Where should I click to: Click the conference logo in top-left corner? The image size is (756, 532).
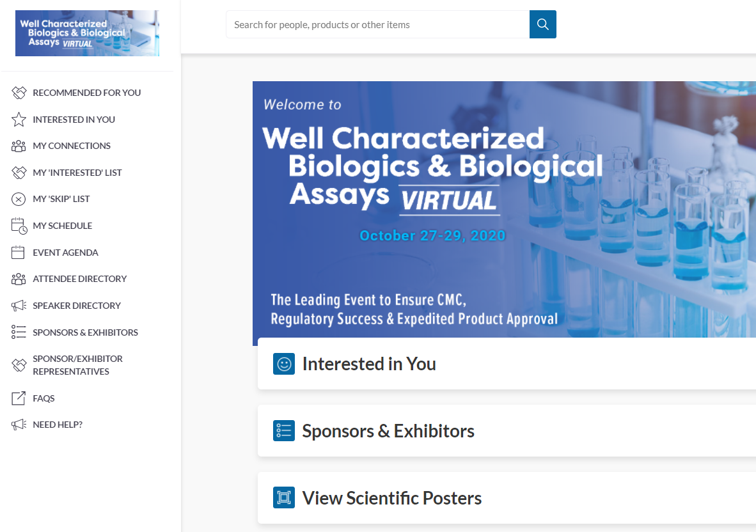pos(87,33)
